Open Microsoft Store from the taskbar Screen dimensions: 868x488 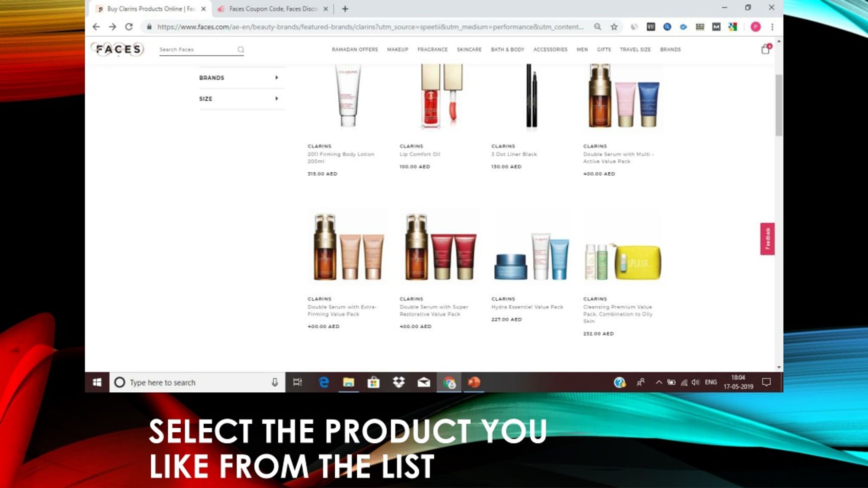click(x=373, y=382)
